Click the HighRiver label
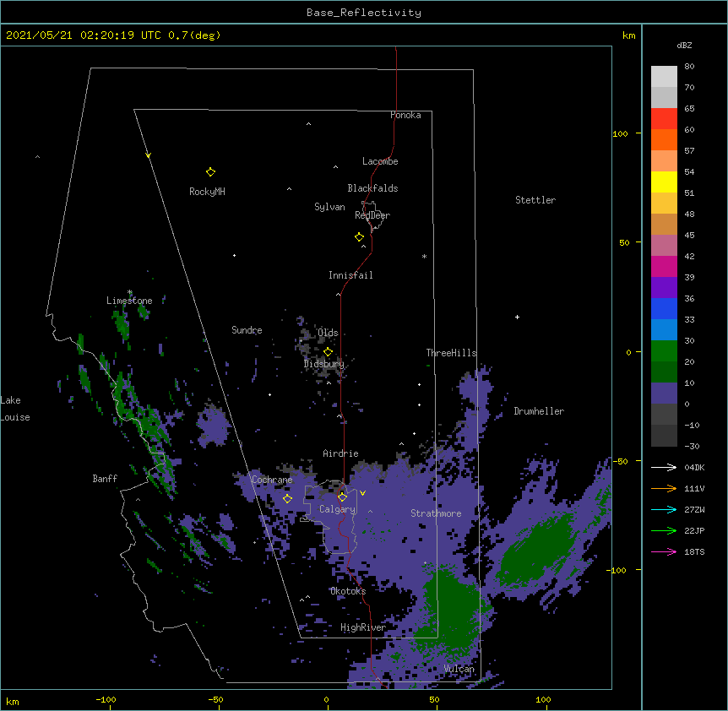Image resolution: width=728 pixels, height=711 pixels. point(363,627)
